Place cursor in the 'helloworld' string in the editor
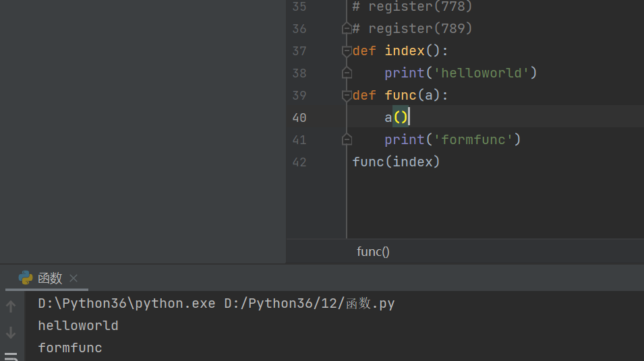644x361 pixels. (481, 73)
